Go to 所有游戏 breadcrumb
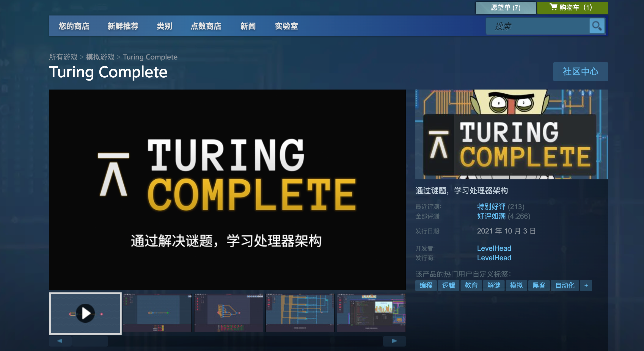644x351 pixels. (63, 57)
